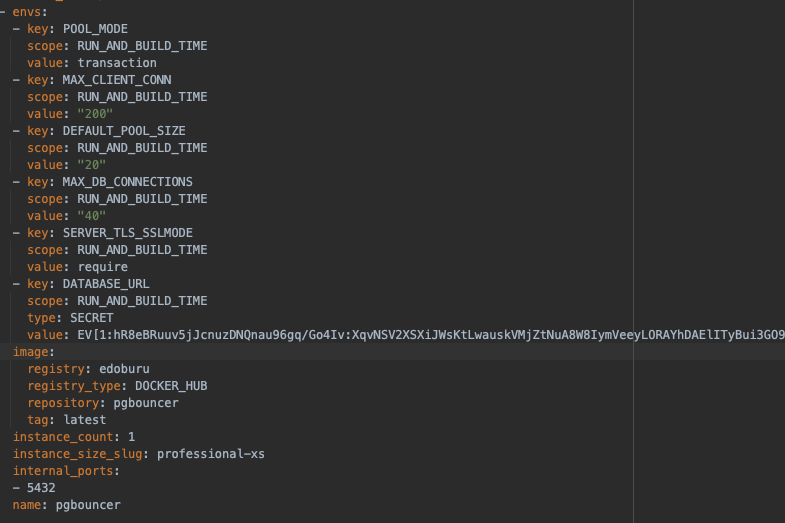Image resolution: width=785 pixels, height=523 pixels.
Task: Select the DEFAULT_POOL_SIZE key text
Action: (124, 131)
